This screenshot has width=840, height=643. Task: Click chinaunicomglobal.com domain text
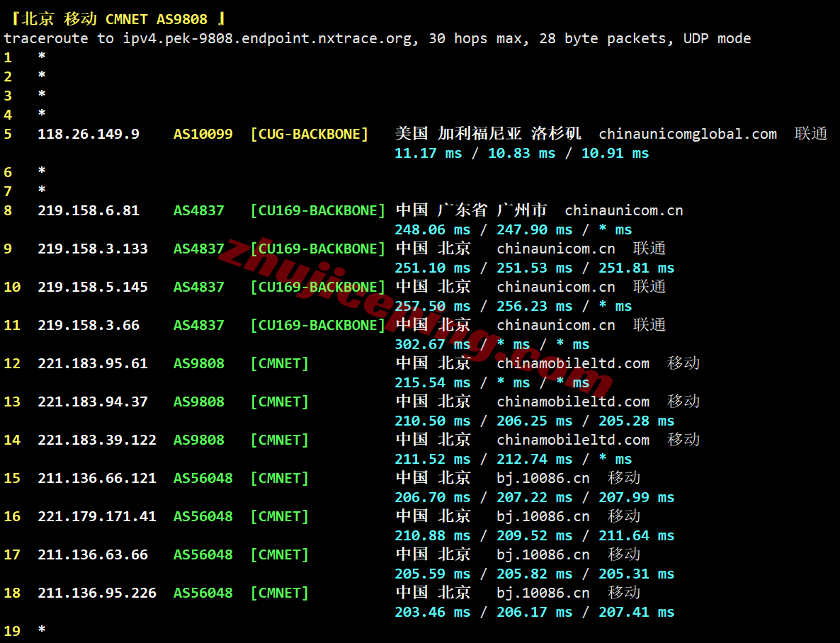688,134
